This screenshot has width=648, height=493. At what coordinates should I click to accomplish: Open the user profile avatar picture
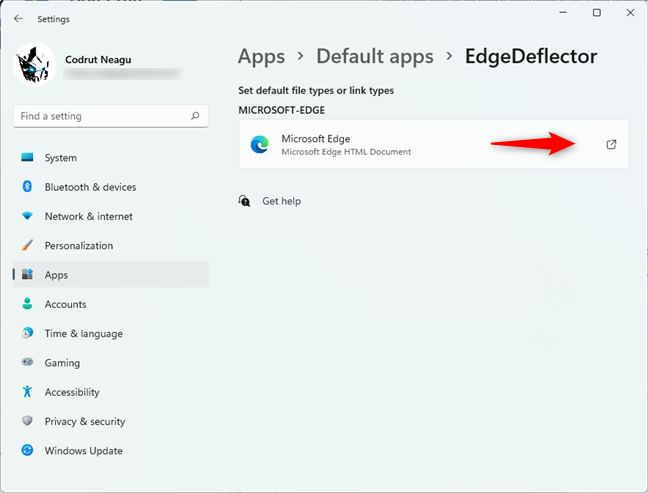pos(35,64)
